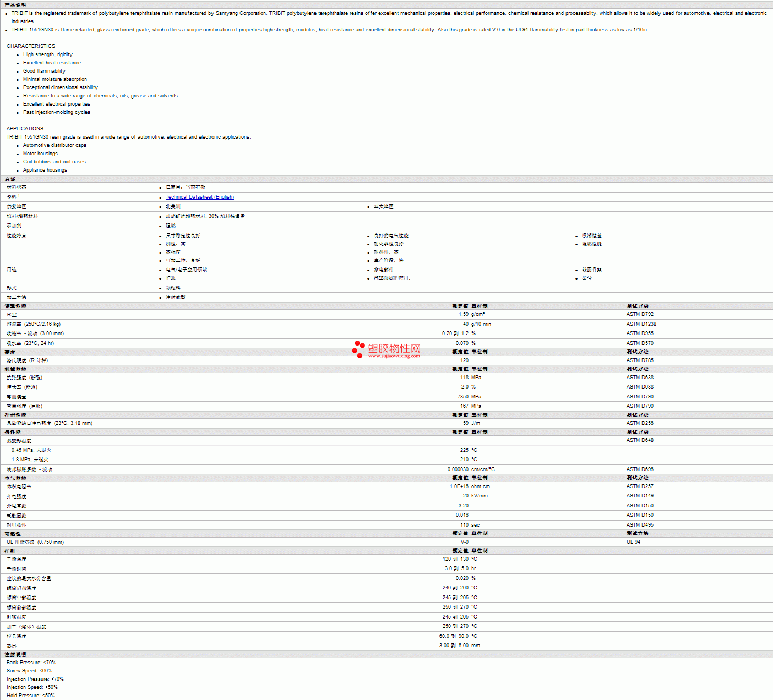Select the 59 J/m impact value
This screenshot has width=773, height=700.
click(x=471, y=423)
